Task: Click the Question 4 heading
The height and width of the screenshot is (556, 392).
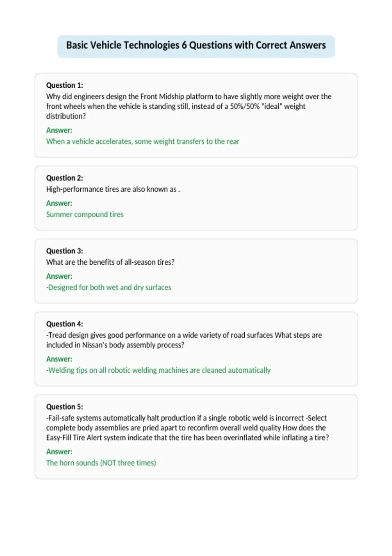Action: pyautogui.click(x=64, y=324)
